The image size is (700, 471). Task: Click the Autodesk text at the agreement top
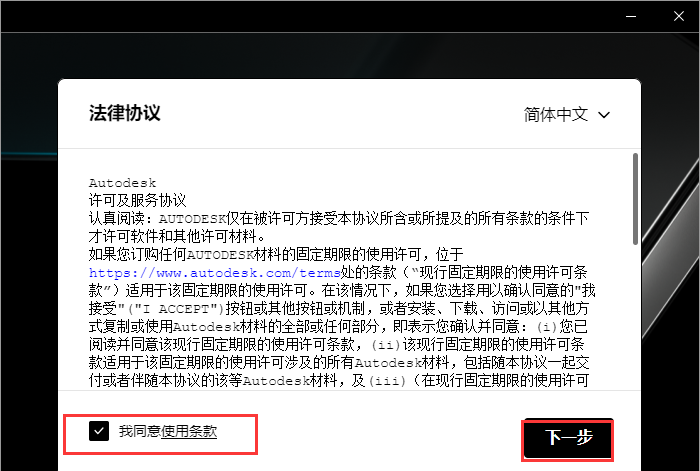coord(122,183)
